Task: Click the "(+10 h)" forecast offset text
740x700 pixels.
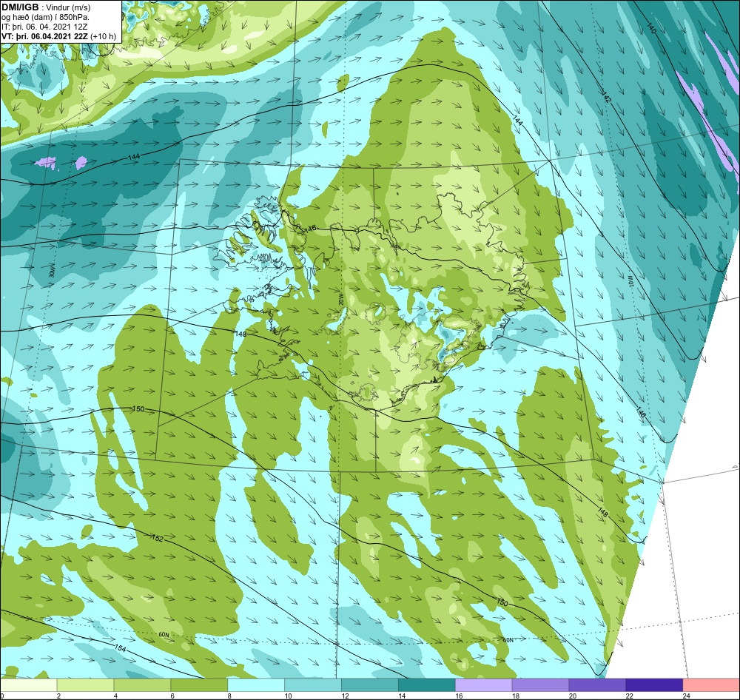Action: pyautogui.click(x=104, y=36)
